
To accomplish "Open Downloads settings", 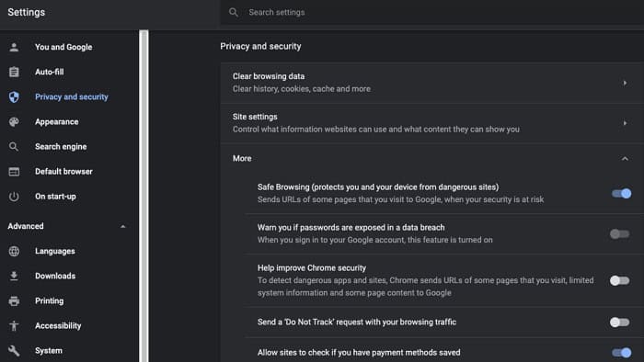I will pos(55,276).
